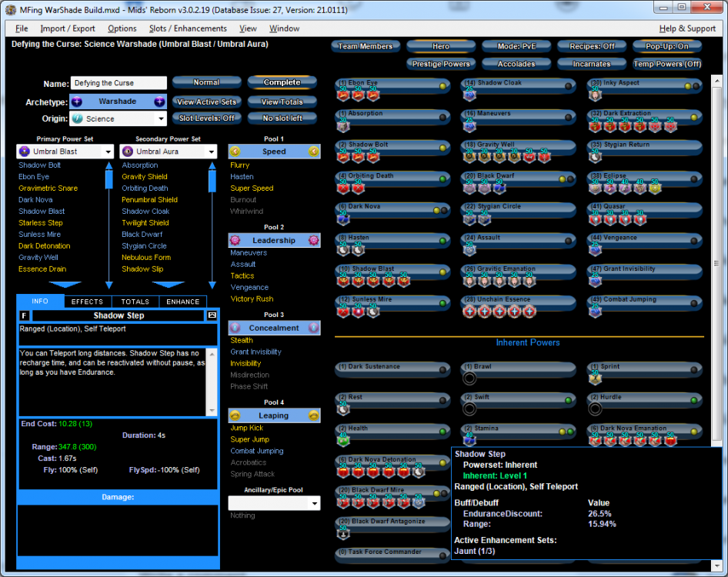Click the image icon right of Shadow Step title
Screen dimensions: 728x577
212,315
